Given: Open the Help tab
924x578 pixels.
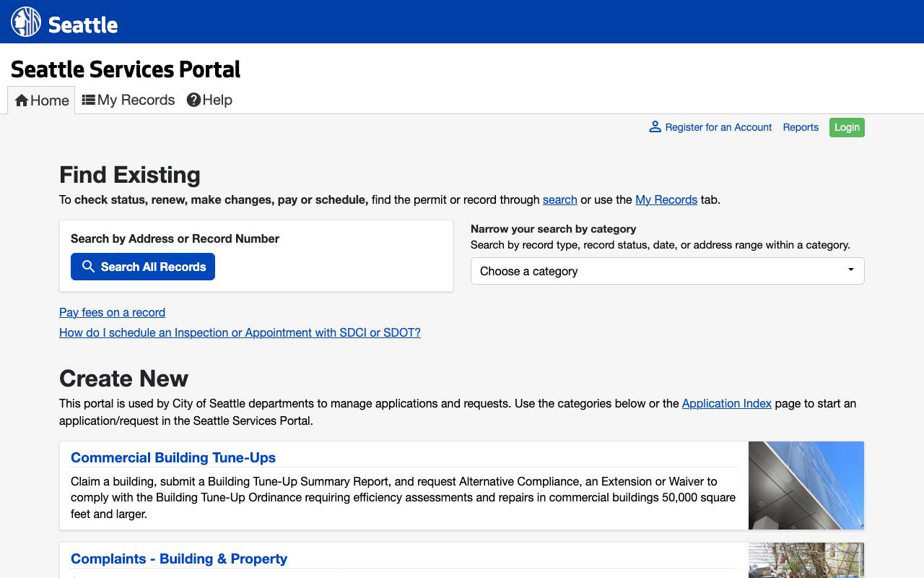Looking at the screenshot, I should (209, 100).
